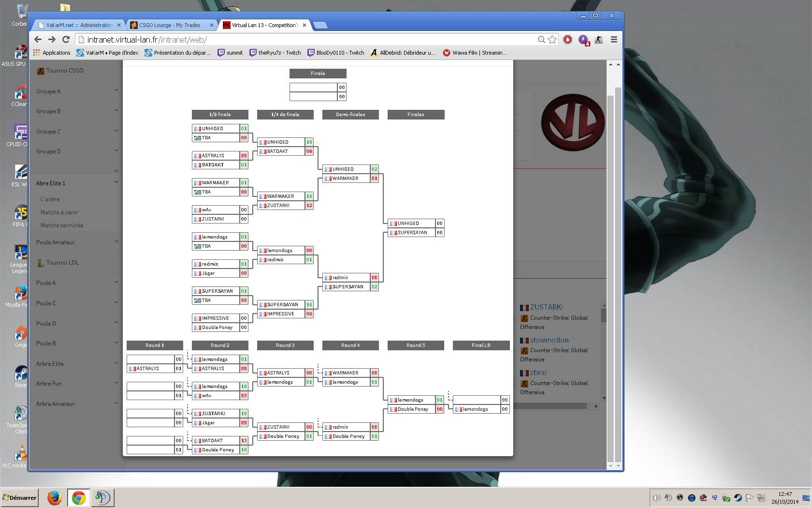Reload the Virtual Lan intranet page
This screenshot has width=812, height=508.
[66, 40]
